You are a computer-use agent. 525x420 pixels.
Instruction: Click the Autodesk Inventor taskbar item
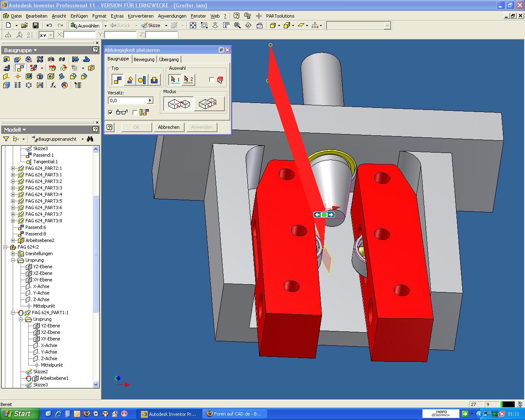(x=169, y=414)
